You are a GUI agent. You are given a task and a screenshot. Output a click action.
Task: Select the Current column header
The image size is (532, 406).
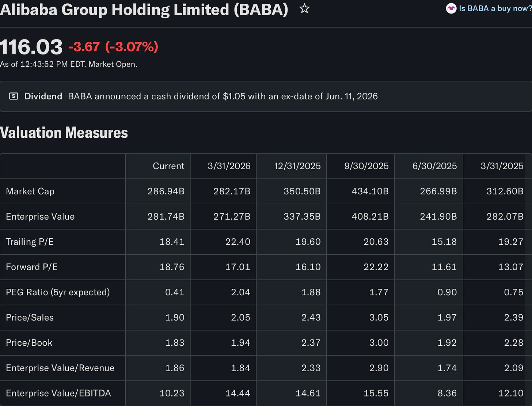click(x=168, y=166)
